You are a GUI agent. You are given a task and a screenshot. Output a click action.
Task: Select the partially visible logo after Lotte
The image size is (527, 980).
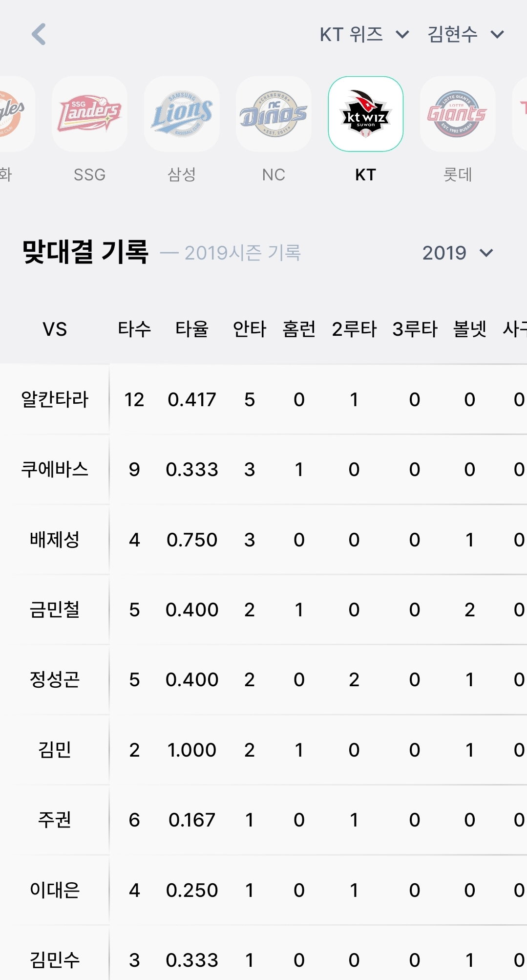520,114
